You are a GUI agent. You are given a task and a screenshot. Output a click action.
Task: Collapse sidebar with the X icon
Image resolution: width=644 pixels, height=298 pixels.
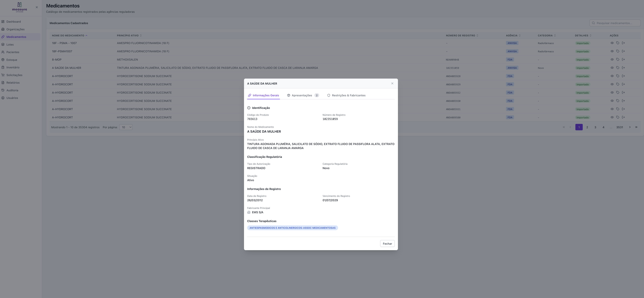[x=37, y=7]
